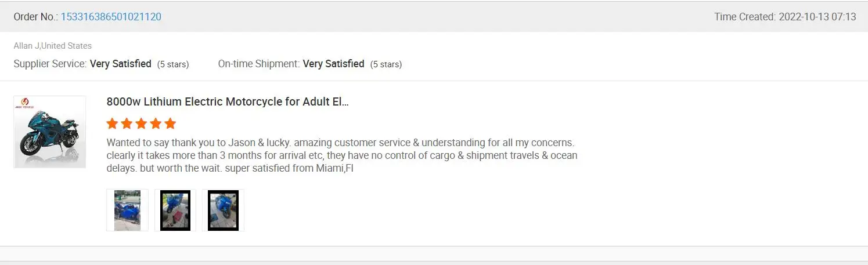Viewport: 868px width, 265px height.
Task: Click the 'Order No.:' label
Action: pyautogui.click(x=36, y=17)
